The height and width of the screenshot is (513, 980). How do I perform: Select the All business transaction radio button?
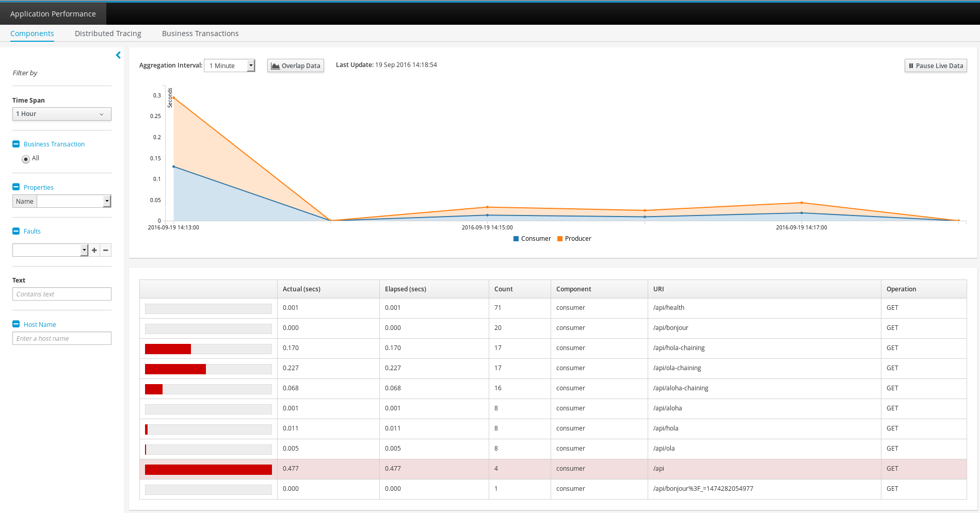26,159
